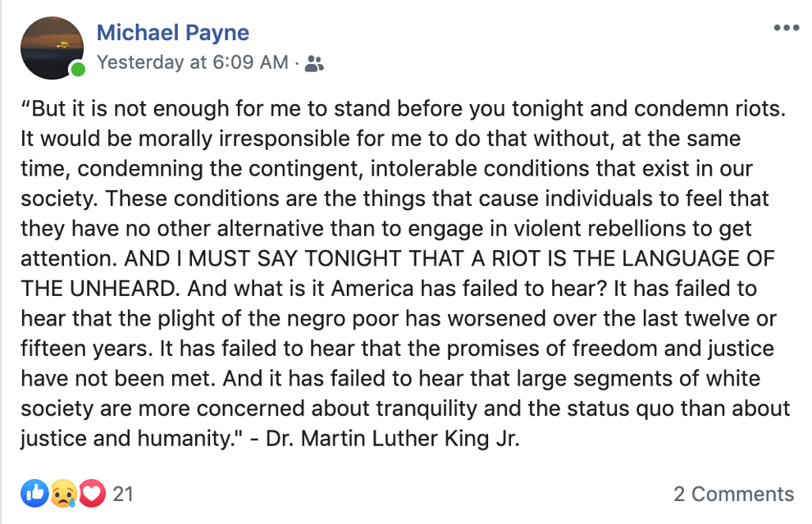Click the attribution "Dr. Martin Luther King Jr."

coord(393,439)
